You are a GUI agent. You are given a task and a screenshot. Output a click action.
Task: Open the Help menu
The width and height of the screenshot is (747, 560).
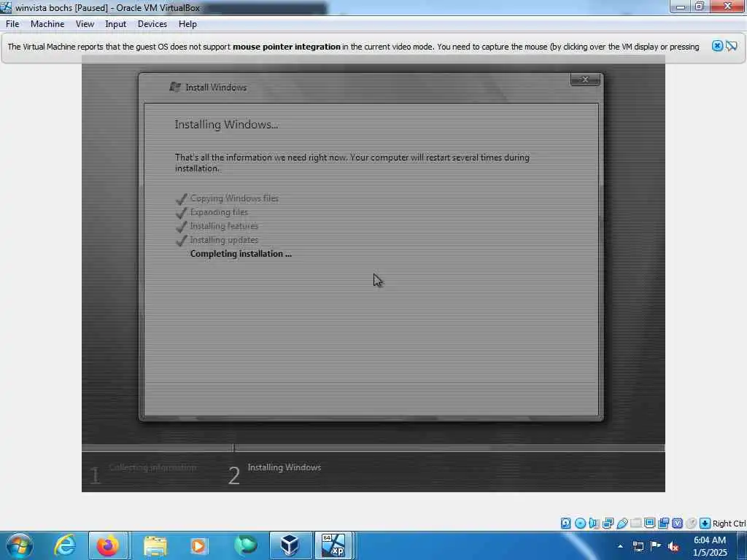point(187,24)
